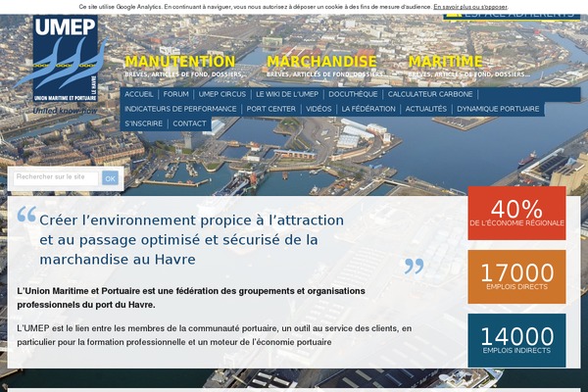Click the 14000 emplois indirects tile
The width and height of the screenshot is (588, 392).
(516, 340)
